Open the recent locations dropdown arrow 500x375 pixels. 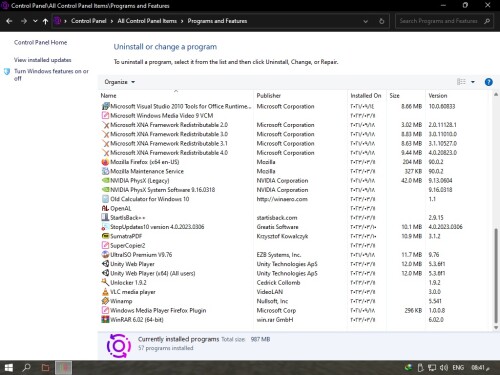(35, 21)
